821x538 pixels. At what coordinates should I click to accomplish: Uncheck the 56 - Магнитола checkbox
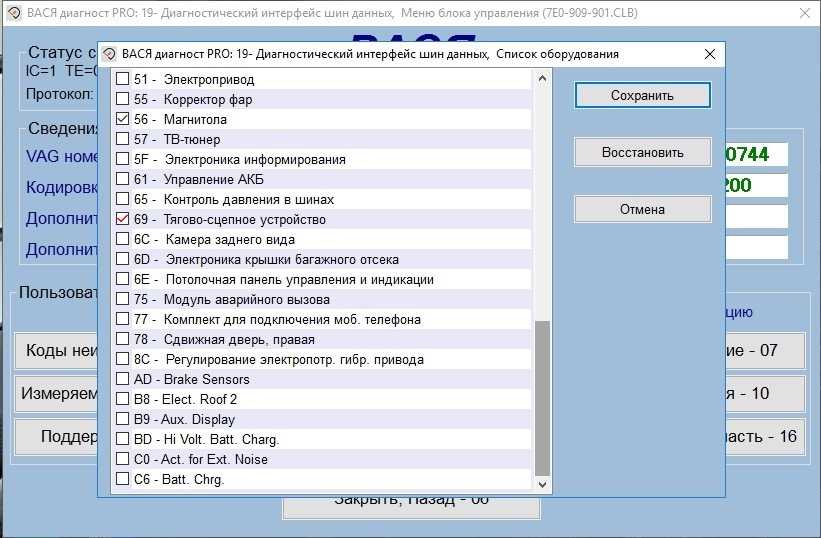point(122,119)
